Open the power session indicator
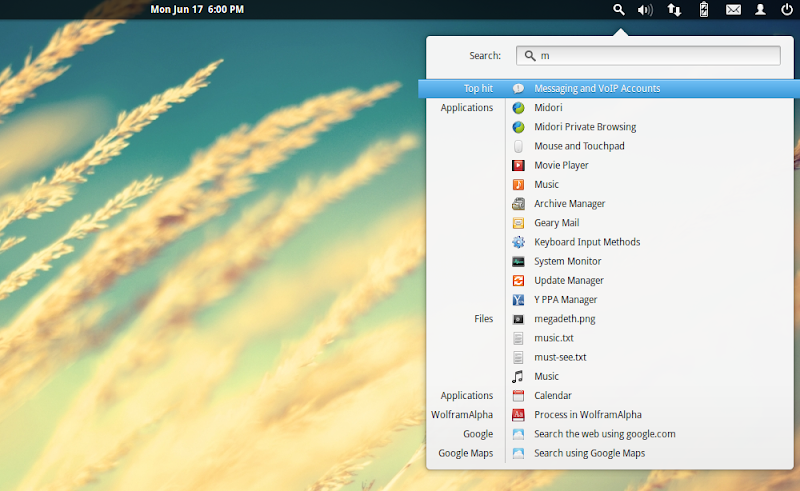Viewport: 800px width, 491px height. [787, 10]
